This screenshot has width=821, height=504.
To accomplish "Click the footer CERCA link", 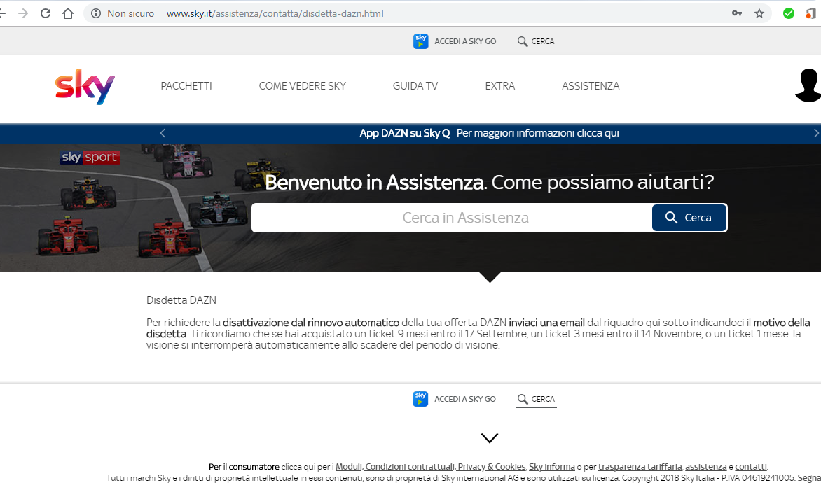I will [x=543, y=399].
